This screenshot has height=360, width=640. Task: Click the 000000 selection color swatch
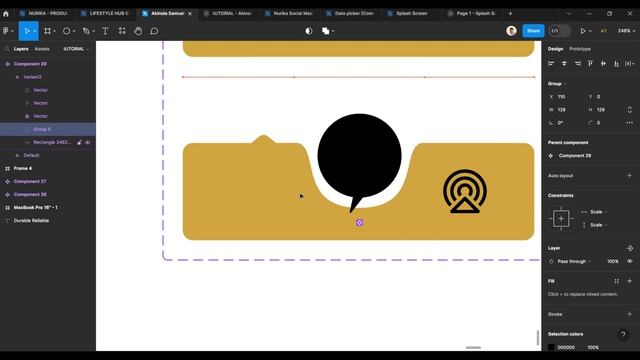[x=551, y=347]
